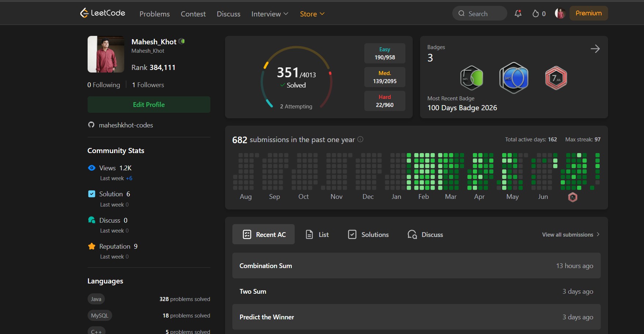Click the 100 Days Badge 2026 text
Screen dimensions: 644x334
tap(462, 108)
